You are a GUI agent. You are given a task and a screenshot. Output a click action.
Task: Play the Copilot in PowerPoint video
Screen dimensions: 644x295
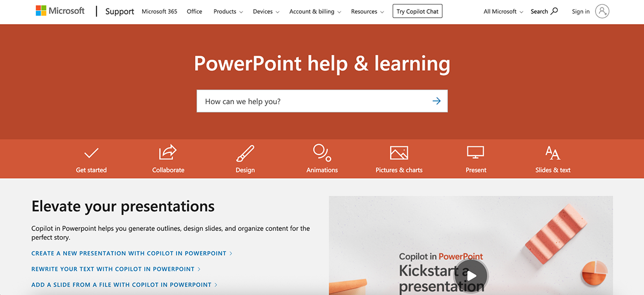point(471,276)
